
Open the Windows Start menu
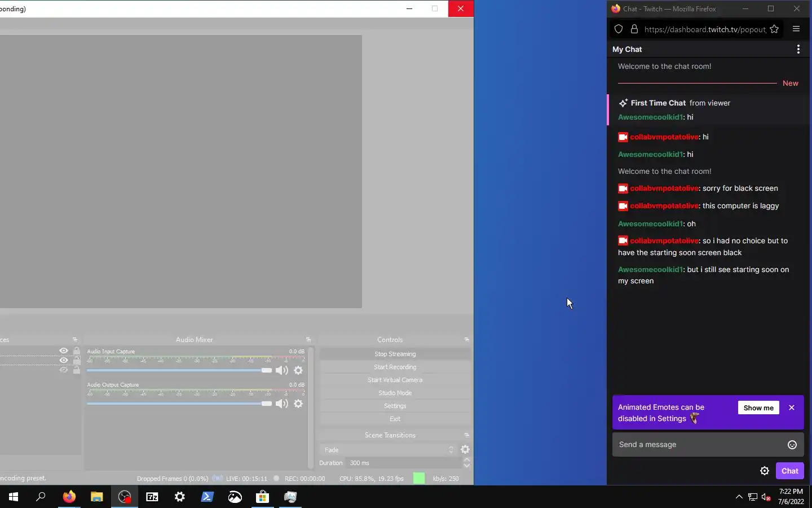click(x=14, y=497)
